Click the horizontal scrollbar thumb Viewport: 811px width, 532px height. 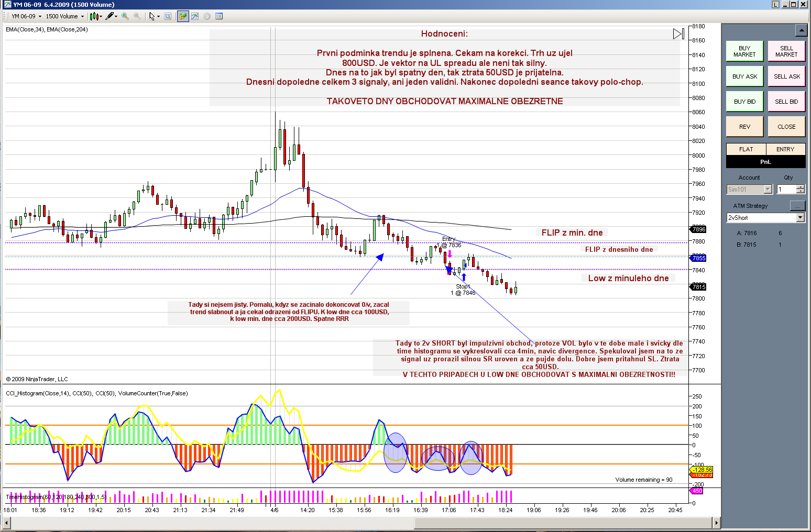(563, 523)
